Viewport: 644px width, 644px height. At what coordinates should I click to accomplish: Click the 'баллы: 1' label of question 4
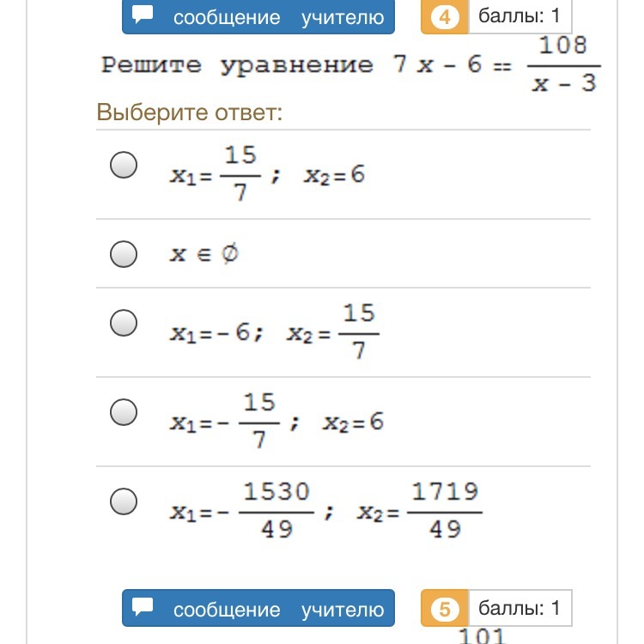pyautogui.click(x=519, y=16)
